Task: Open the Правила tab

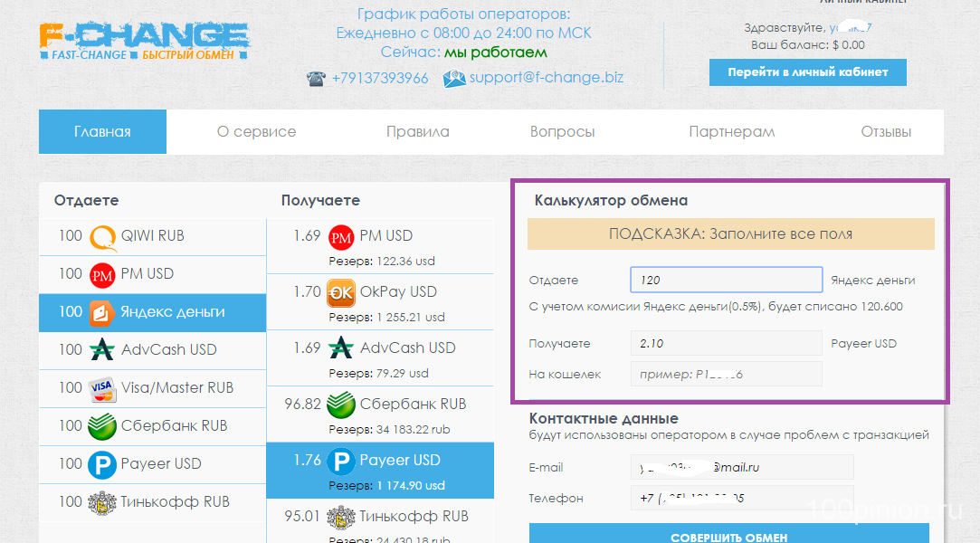Action: [x=417, y=132]
